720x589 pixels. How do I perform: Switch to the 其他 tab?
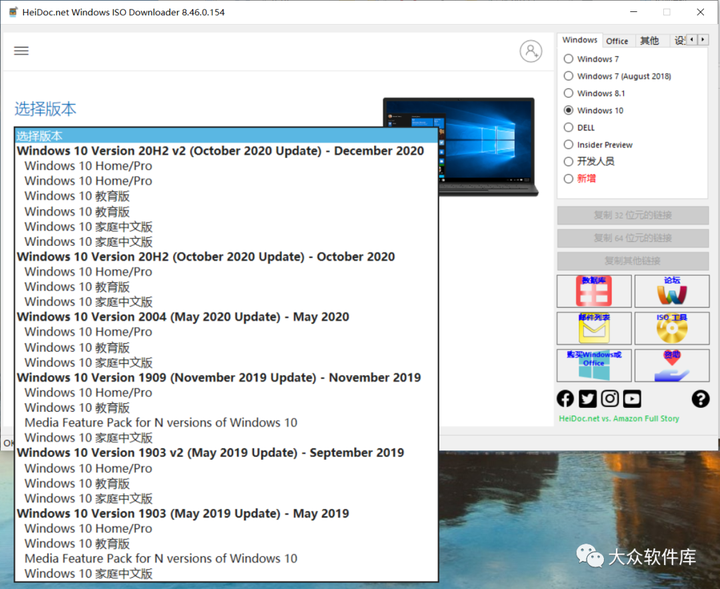click(x=649, y=41)
